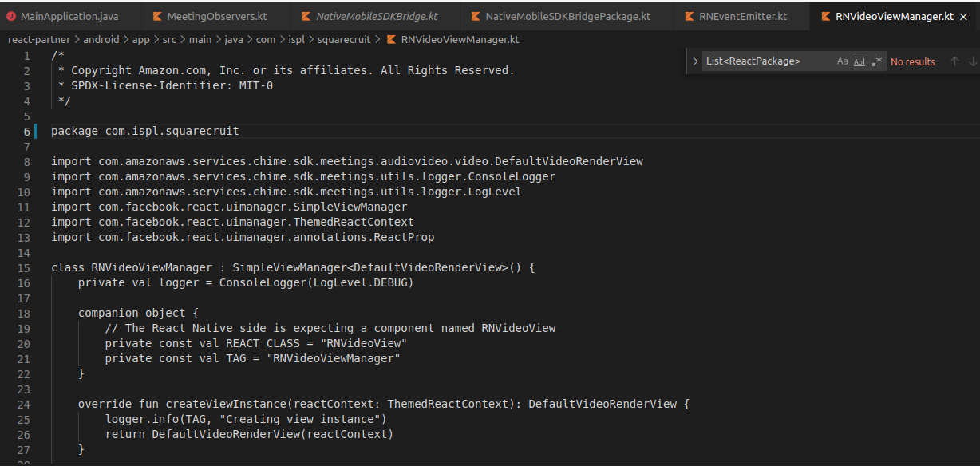Image resolution: width=980 pixels, height=466 pixels.
Task: Open the squarecruit breadcrumb dropdown
Action: coord(345,39)
